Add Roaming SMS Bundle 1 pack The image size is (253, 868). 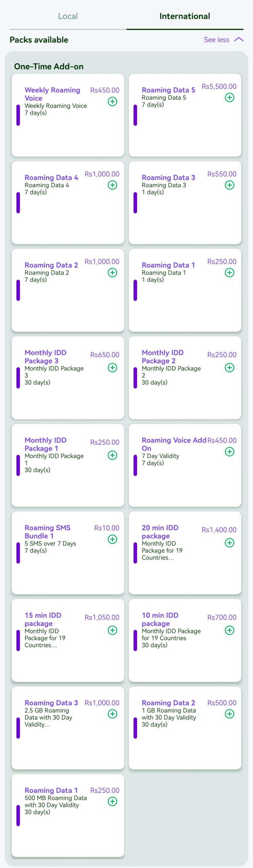click(112, 539)
